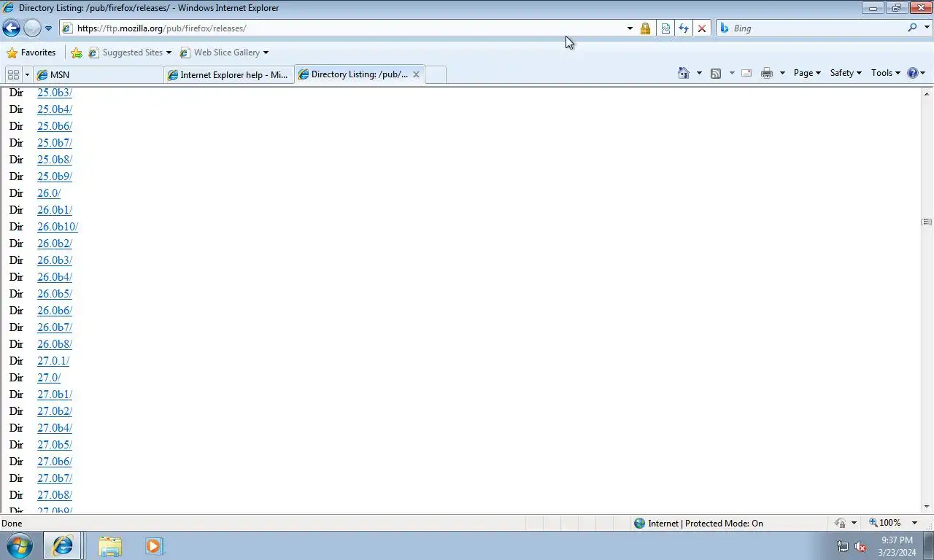Open the 26.0b10/ directory link

click(x=58, y=227)
